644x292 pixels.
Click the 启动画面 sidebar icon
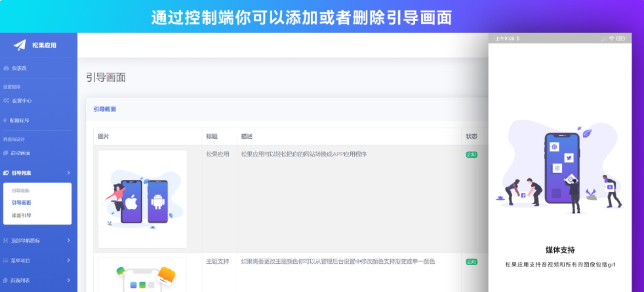click(x=7, y=153)
